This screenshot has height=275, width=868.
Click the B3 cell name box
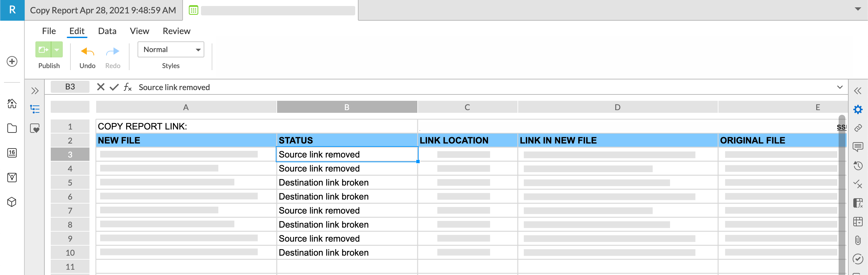coord(70,87)
